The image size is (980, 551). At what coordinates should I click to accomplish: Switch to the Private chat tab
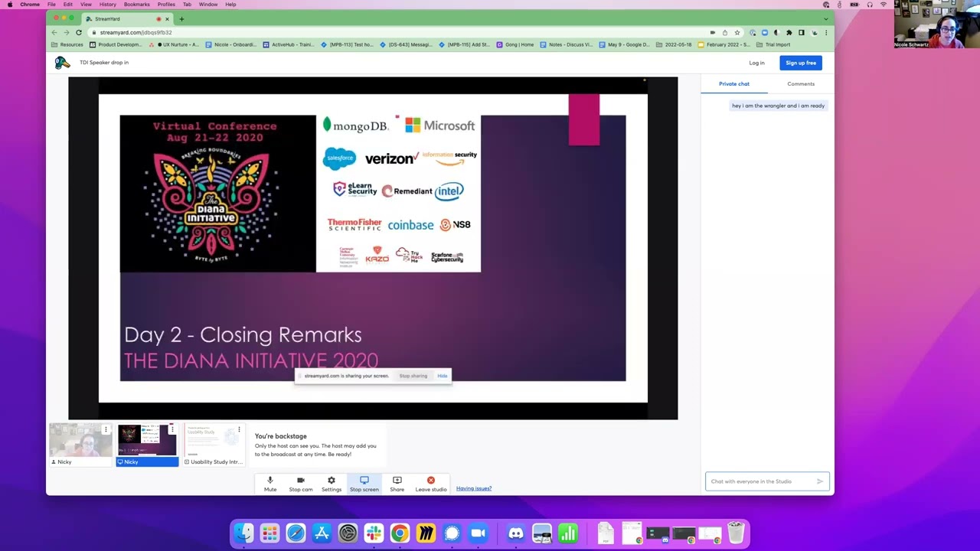click(733, 83)
